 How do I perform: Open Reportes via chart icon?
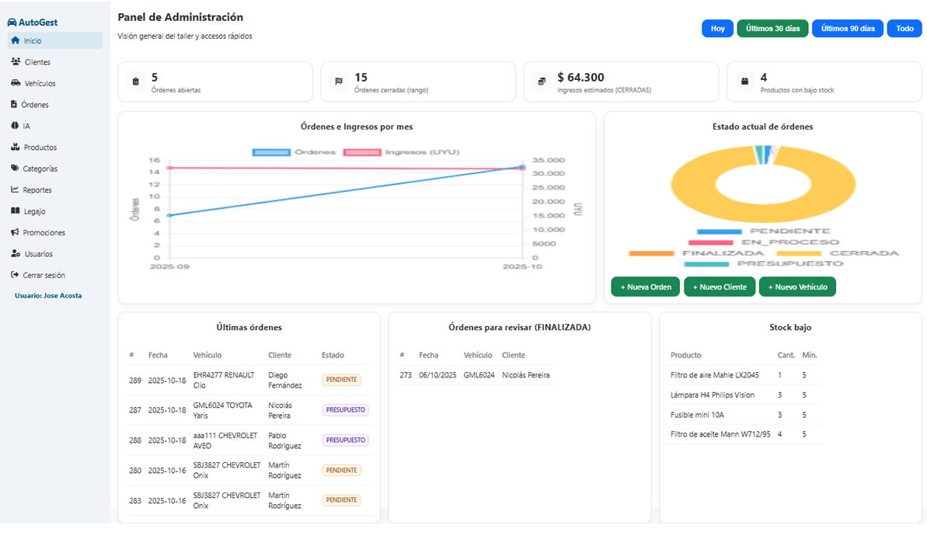click(x=15, y=190)
